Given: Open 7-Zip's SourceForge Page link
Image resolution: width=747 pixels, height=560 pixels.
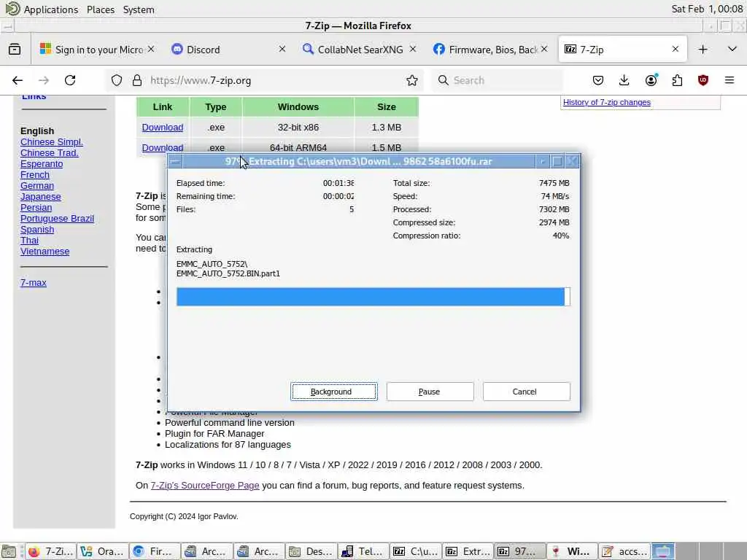Looking at the screenshot, I should [x=205, y=485].
